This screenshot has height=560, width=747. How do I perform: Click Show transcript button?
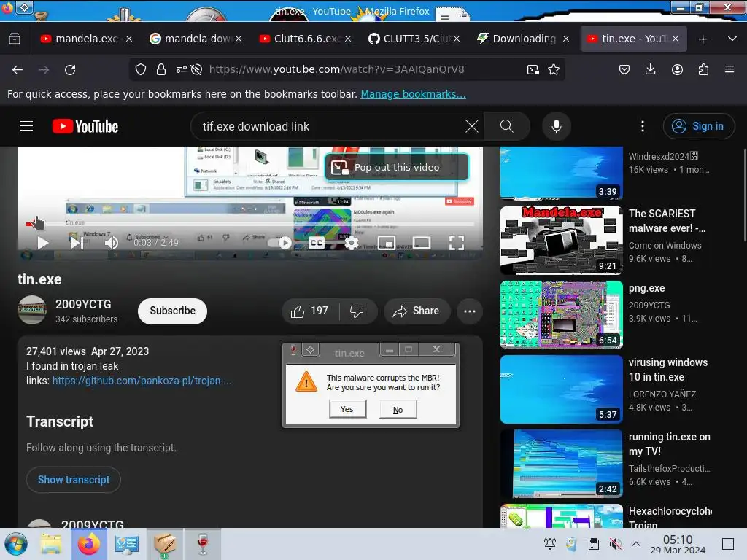pos(74,480)
